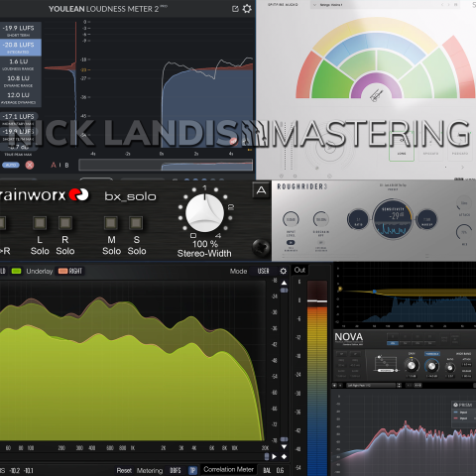Click the horizontal frequency zoom handle

point(267,456)
